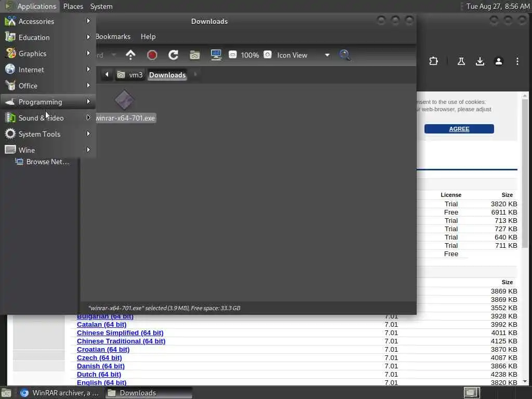The height and width of the screenshot is (399, 532).
Task: Open Bulgarian (64 bit) download link
Action: [105, 316]
